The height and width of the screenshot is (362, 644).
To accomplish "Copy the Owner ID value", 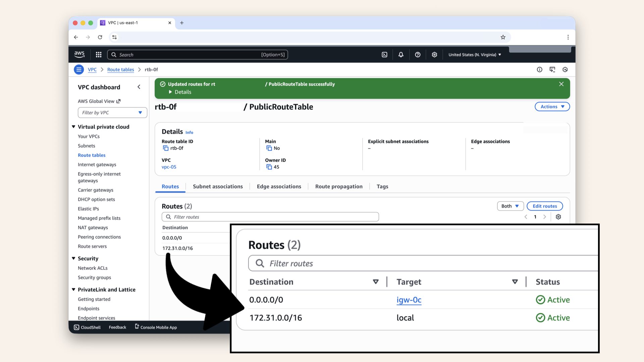I will tap(269, 167).
